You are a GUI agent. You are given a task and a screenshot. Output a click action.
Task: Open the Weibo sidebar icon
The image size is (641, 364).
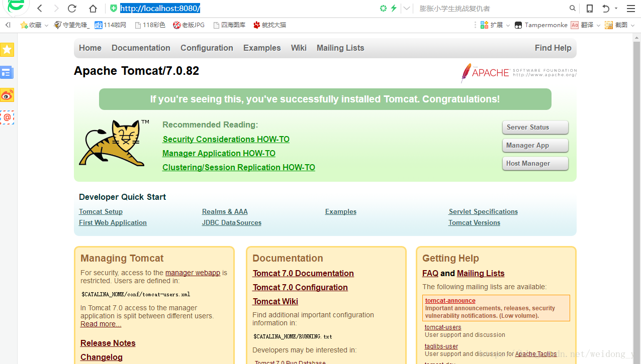coord(7,95)
